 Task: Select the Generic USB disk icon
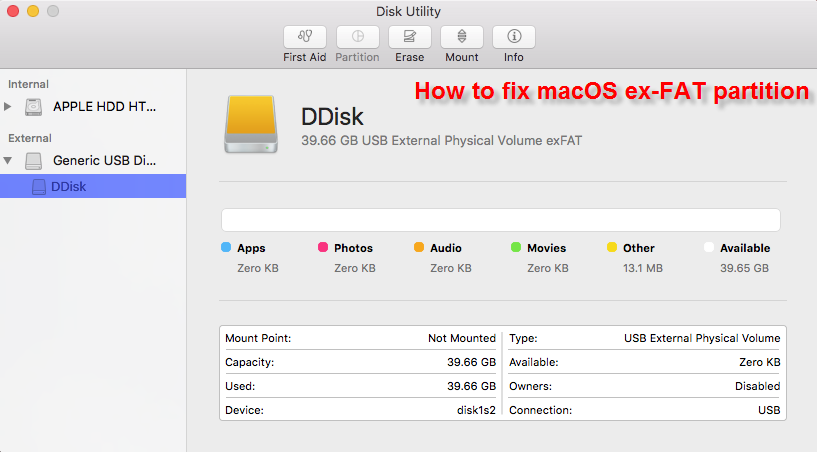[x=33, y=161]
